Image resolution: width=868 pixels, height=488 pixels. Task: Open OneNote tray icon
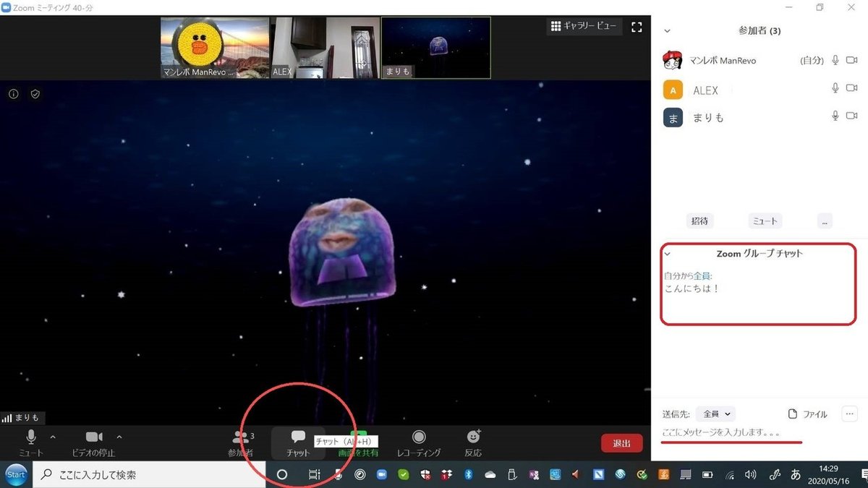pyautogui.click(x=534, y=475)
